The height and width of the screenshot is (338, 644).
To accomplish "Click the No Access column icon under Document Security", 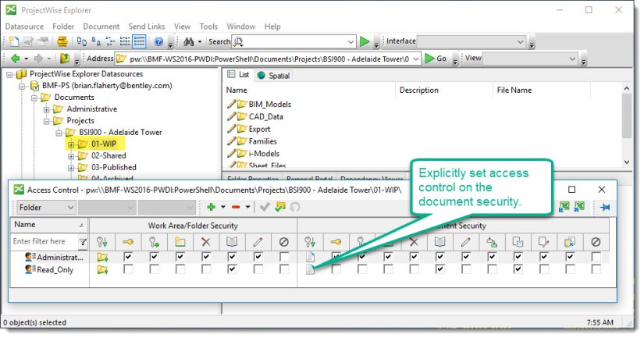I will tap(596, 241).
